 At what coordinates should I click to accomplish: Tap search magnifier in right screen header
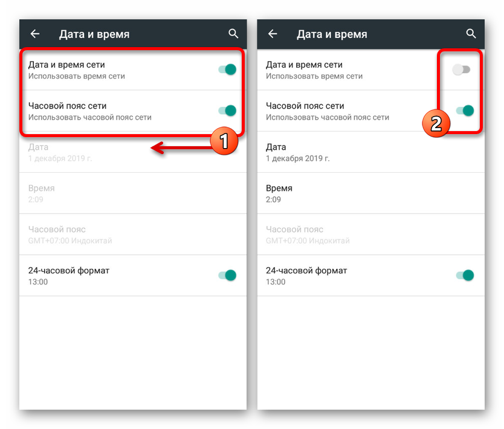[471, 34]
